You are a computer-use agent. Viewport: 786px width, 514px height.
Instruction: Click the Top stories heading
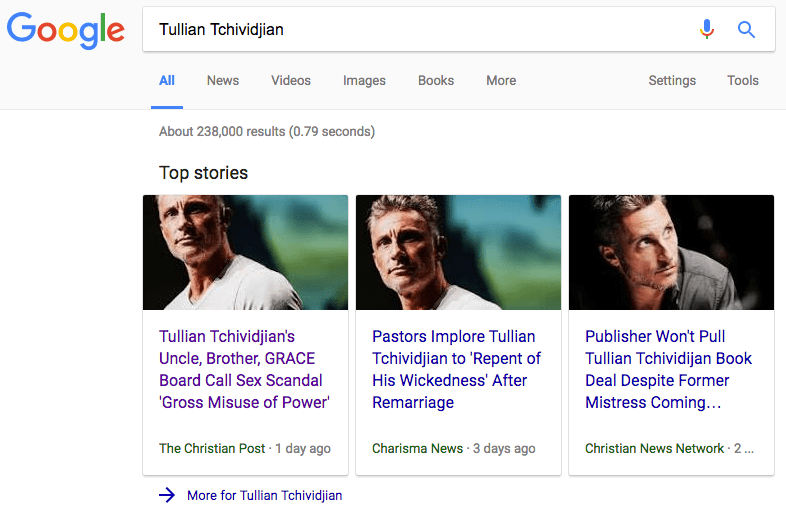pos(204,173)
